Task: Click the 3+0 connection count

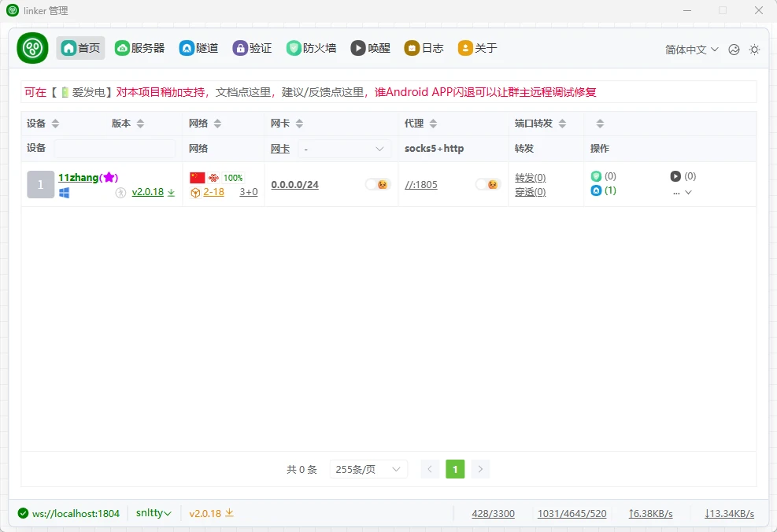Action: pyautogui.click(x=249, y=192)
